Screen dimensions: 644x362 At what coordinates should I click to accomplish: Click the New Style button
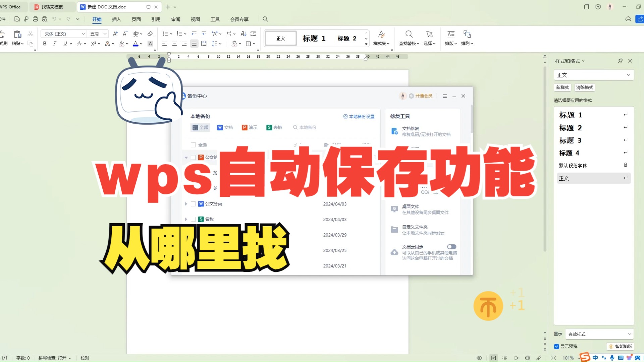click(x=562, y=87)
